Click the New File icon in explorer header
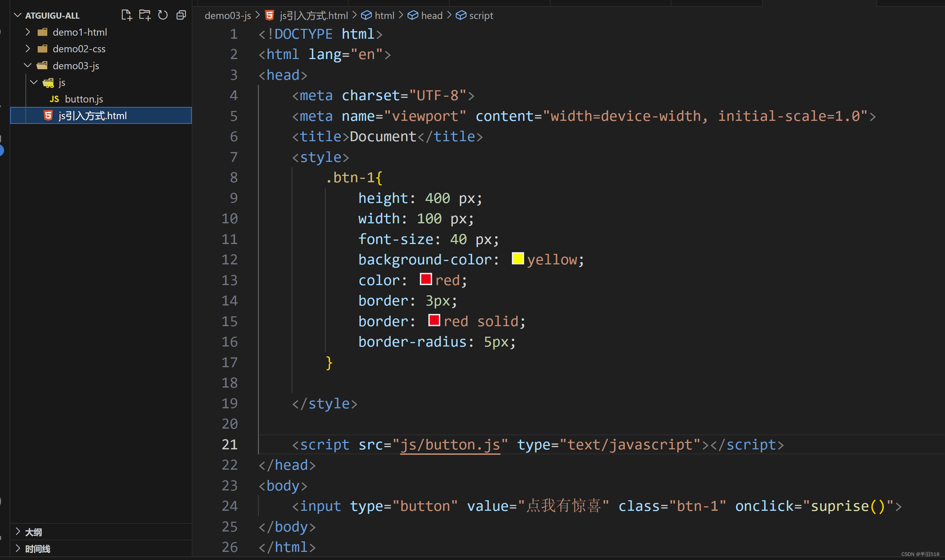Image resolution: width=945 pixels, height=560 pixels. tap(126, 15)
